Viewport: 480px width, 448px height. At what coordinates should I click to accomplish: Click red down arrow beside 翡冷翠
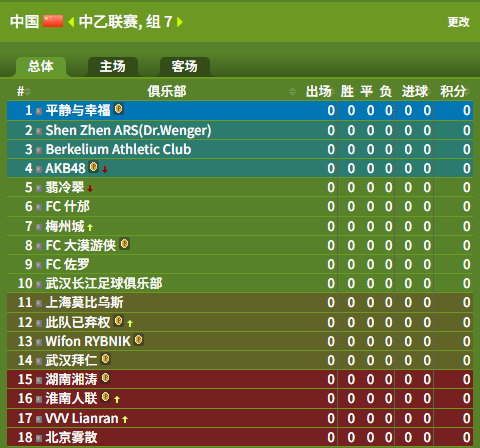(90, 189)
